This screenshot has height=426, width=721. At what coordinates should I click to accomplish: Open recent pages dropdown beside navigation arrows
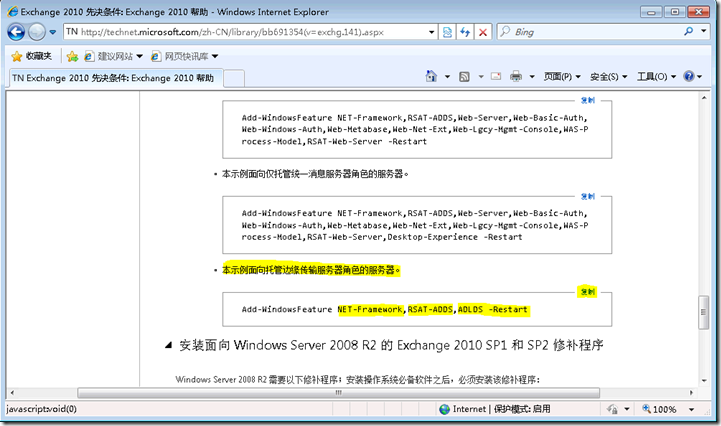52,32
